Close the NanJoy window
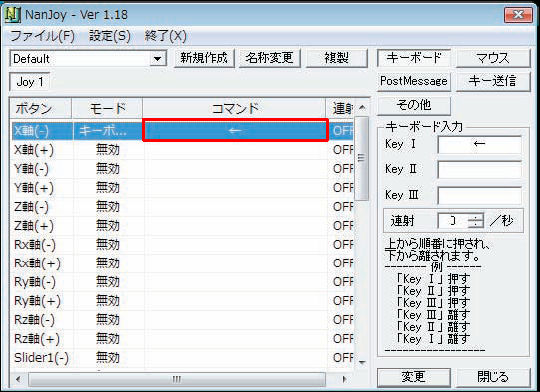The image size is (540, 392). coord(518,15)
